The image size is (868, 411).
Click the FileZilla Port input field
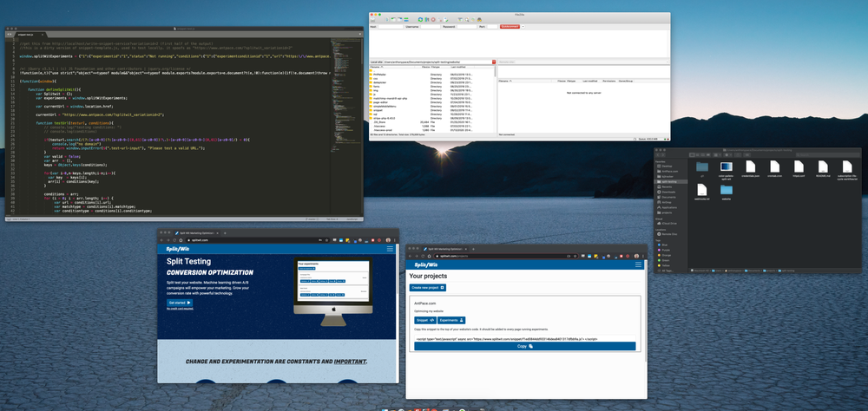coord(492,27)
